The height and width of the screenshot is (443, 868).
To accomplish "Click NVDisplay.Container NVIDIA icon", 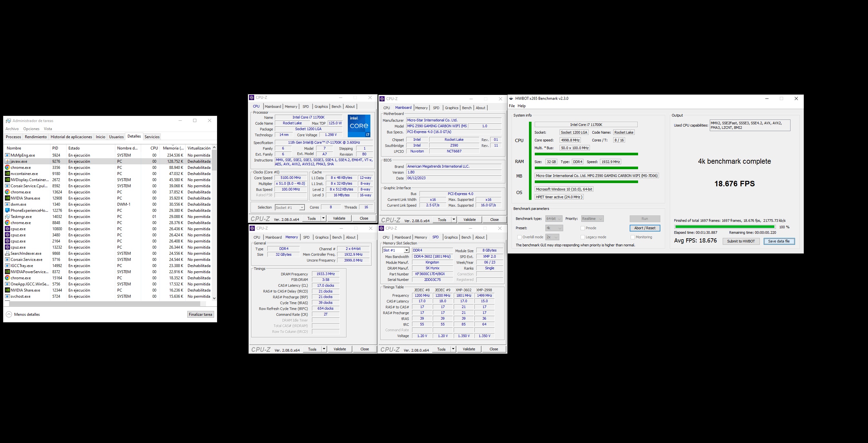I will [7, 180].
